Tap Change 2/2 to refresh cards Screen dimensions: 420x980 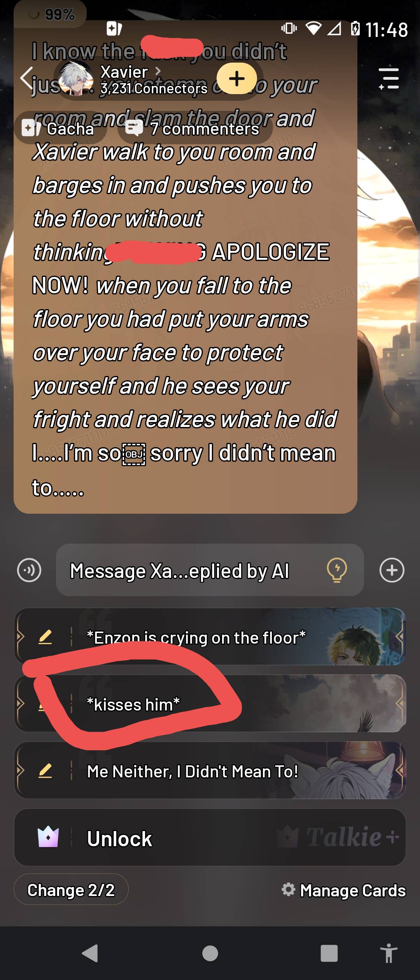[x=71, y=890]
